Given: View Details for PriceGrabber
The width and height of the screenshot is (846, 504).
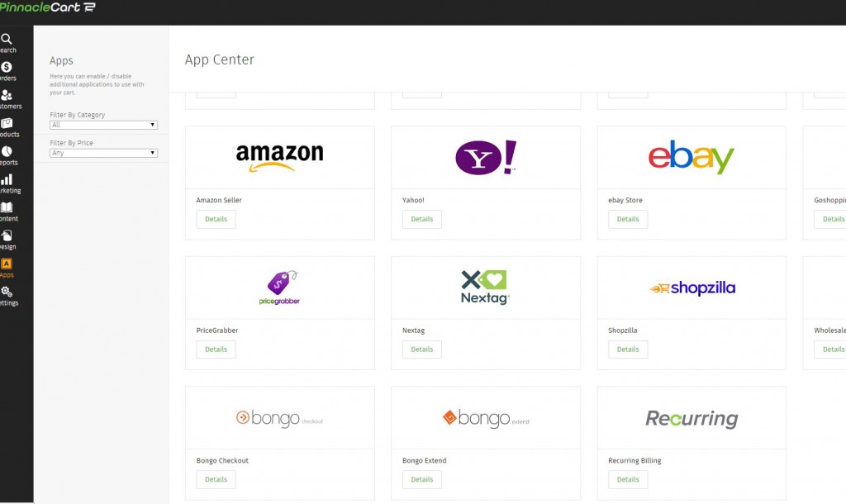Looking at the screenshot, I should point(216,349).
